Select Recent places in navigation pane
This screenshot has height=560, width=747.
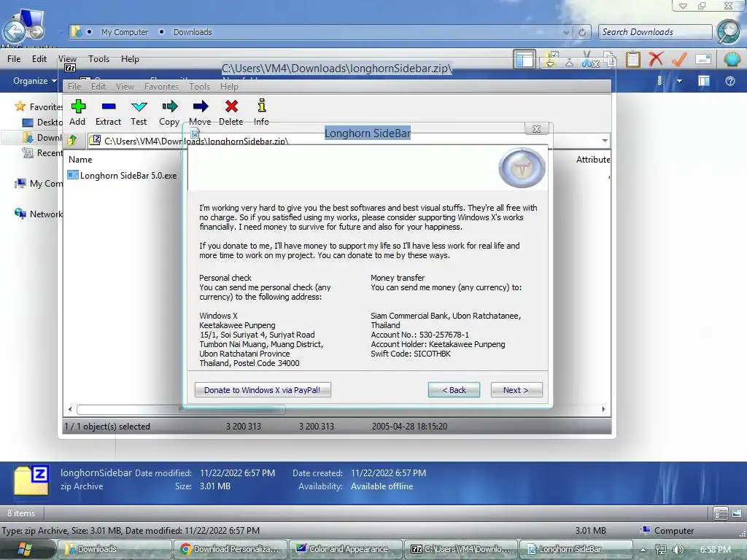click(x=43, y=153)
